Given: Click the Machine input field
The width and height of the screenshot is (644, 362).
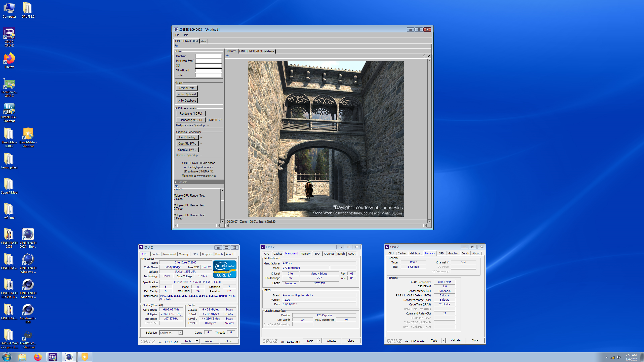Looking at the screenshot, I should 208,56.
